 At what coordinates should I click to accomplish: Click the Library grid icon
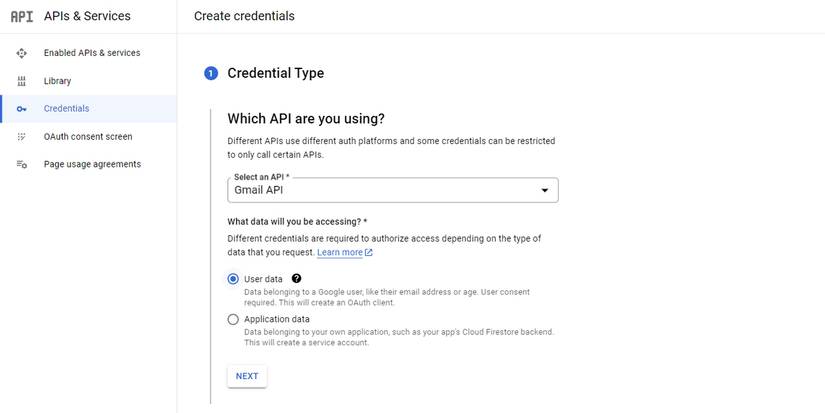coord(22,81)
